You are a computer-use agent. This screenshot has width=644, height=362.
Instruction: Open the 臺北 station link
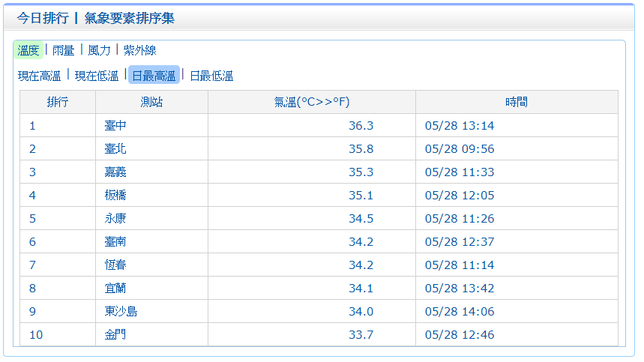[x=115, y=148]
